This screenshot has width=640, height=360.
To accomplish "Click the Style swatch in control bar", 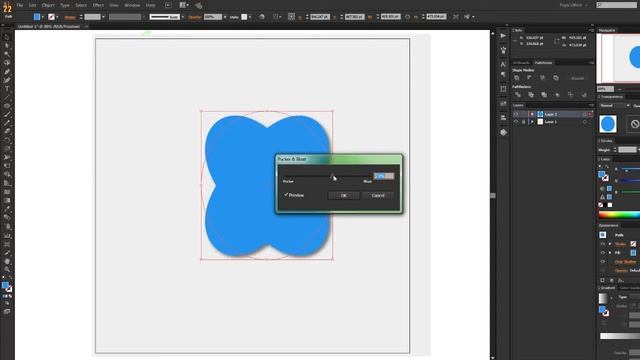I will (x=244, y=17).
